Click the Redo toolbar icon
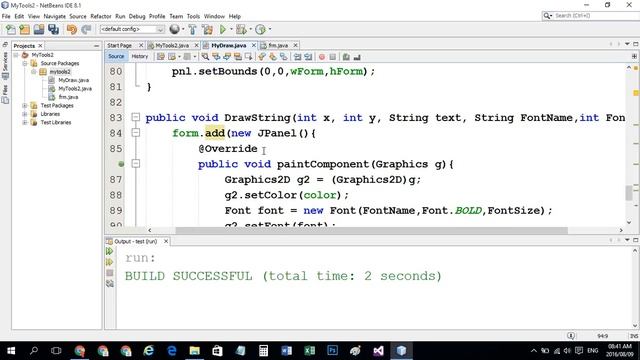 tap(86, 29)
